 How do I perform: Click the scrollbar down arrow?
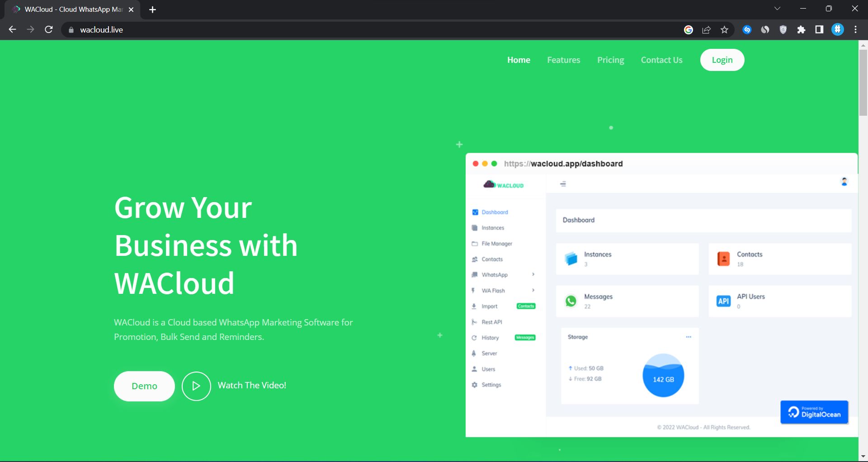pos(863,457)
